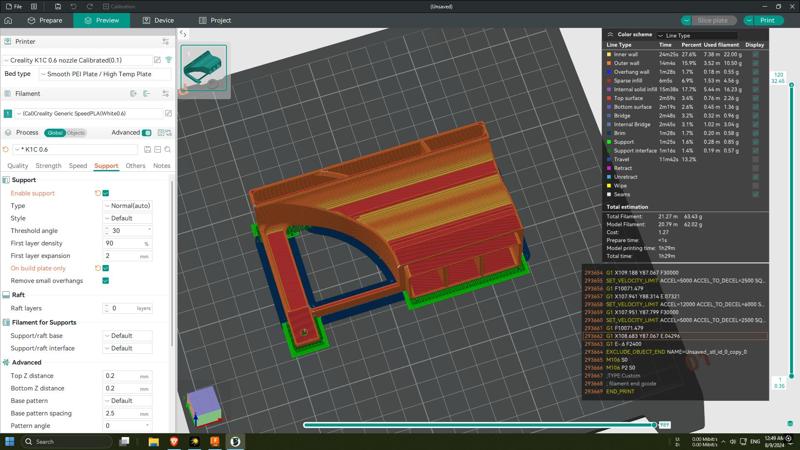Click the Home icon in top navigation
Screen dimensions: 800x450
[9, 20]
